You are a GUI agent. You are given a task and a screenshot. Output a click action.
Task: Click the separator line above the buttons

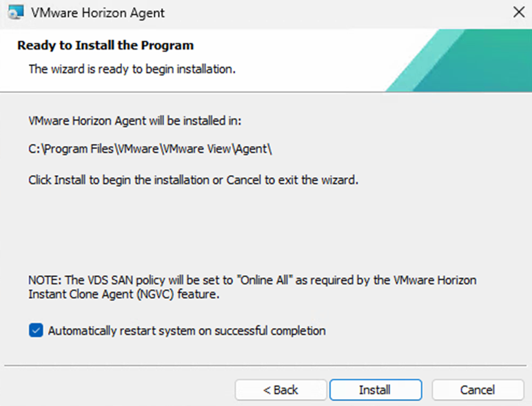(x=265, y=365)
